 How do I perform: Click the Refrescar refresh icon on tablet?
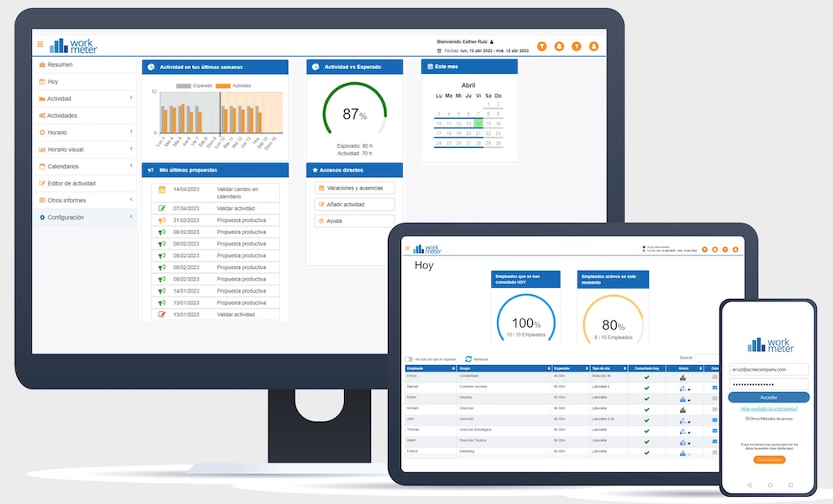[x=469, y=358]
